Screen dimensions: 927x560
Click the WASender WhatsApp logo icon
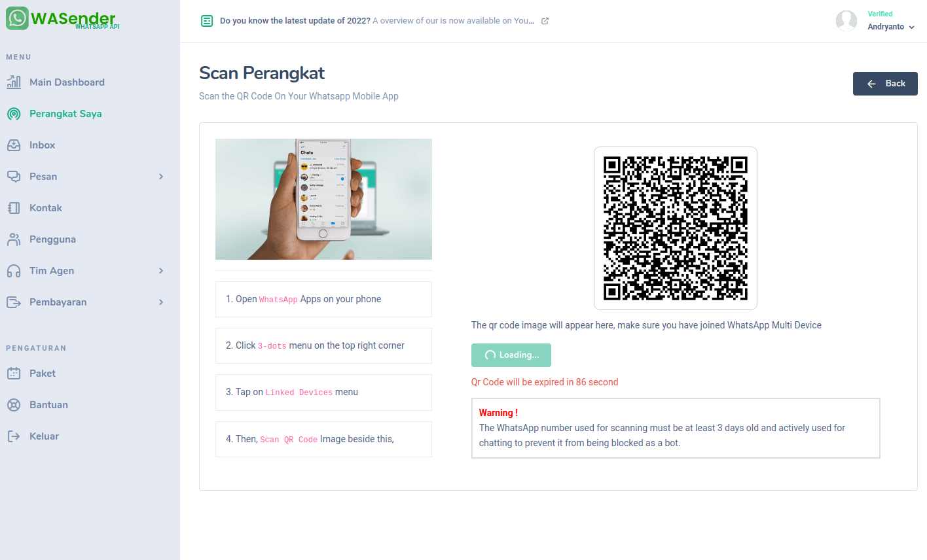tap(17, 18)
